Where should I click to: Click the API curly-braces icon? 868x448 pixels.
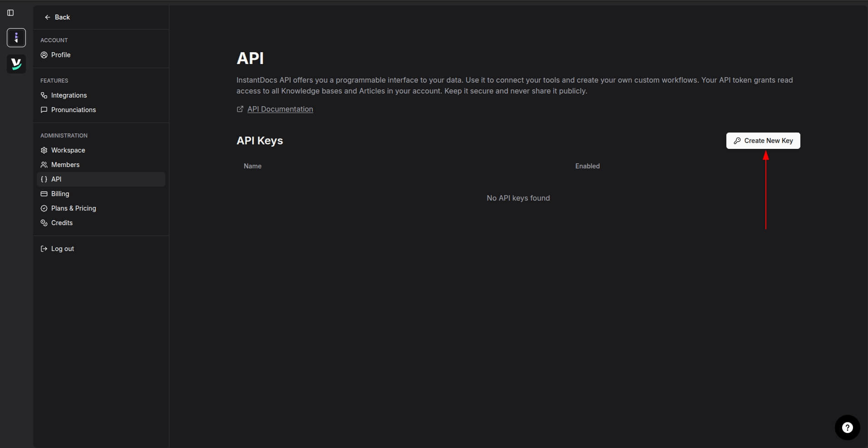coord(44,179)
